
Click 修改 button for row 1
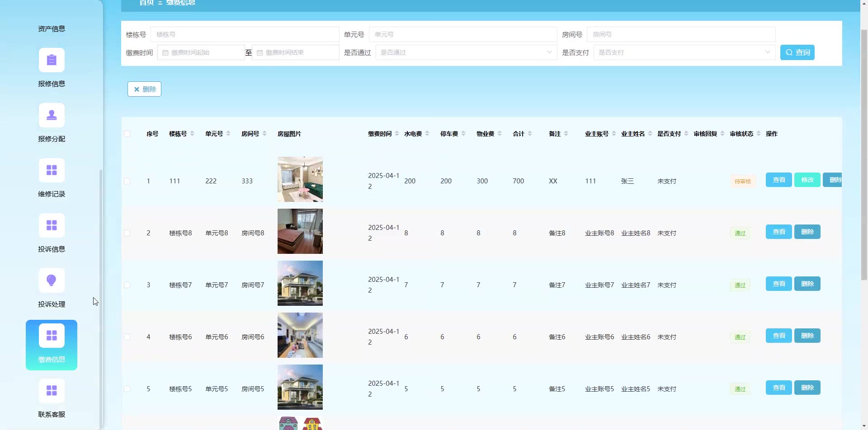click(807, 180)
